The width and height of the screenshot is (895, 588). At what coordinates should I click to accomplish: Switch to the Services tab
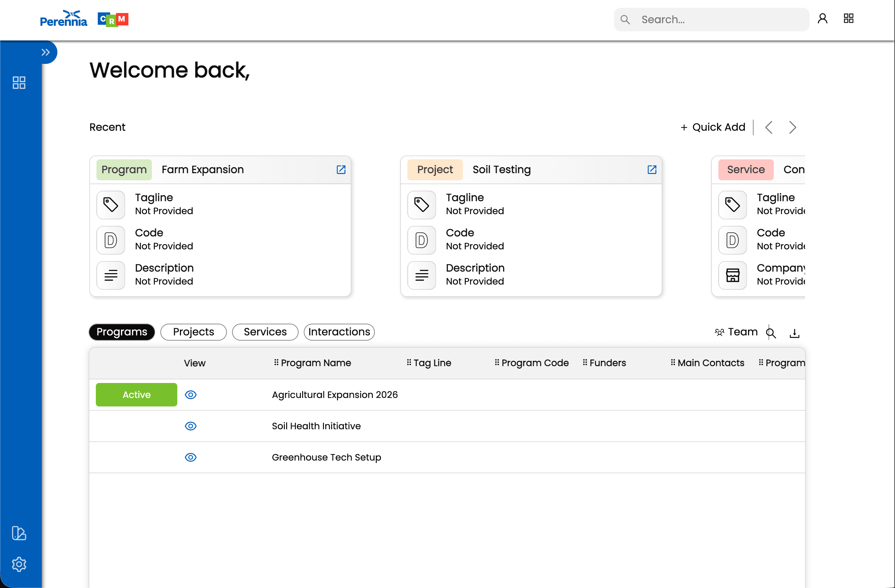click(265, 332)
